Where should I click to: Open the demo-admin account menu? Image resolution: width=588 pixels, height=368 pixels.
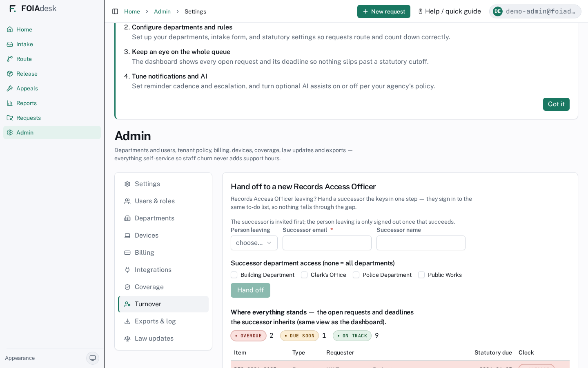(x=535, y=11)
